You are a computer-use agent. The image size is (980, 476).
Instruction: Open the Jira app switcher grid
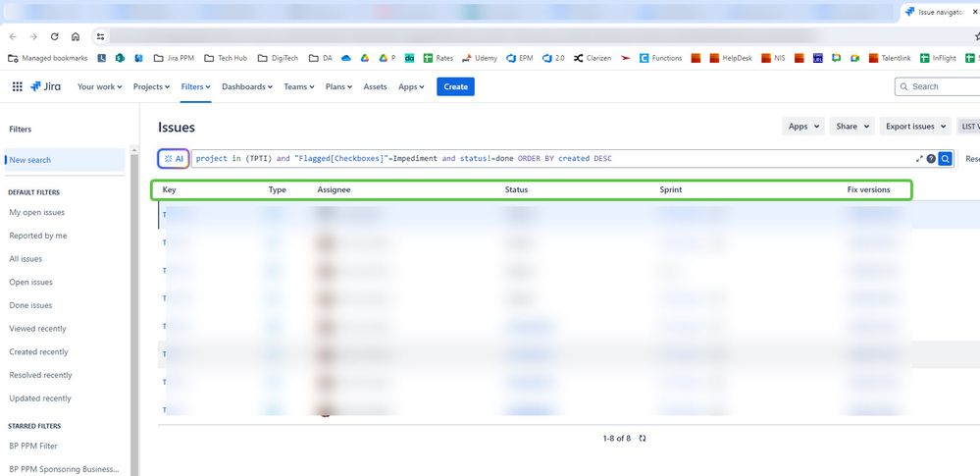point(18,87)
